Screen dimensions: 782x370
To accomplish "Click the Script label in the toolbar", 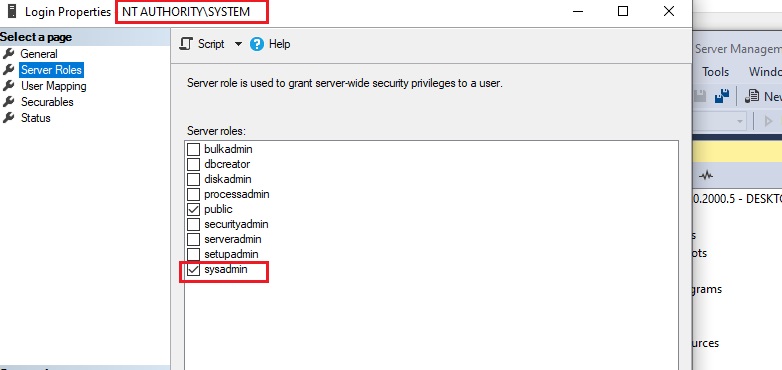I will (211, 44).
